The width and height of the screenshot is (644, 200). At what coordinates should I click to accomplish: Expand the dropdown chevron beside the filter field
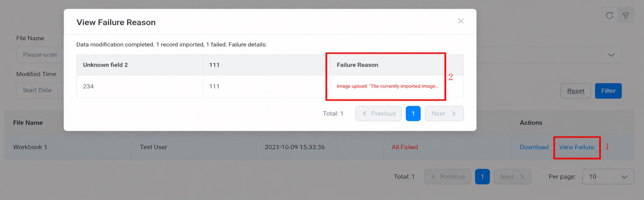click(x=611, y=55)
